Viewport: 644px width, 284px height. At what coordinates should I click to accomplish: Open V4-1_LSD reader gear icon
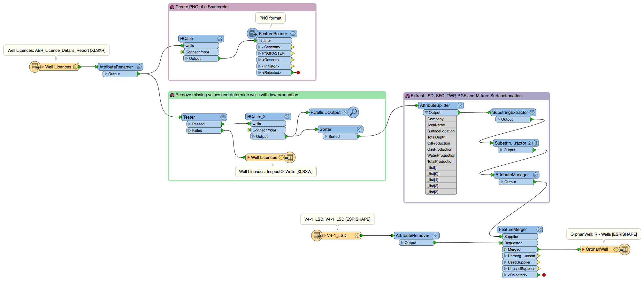357,235
